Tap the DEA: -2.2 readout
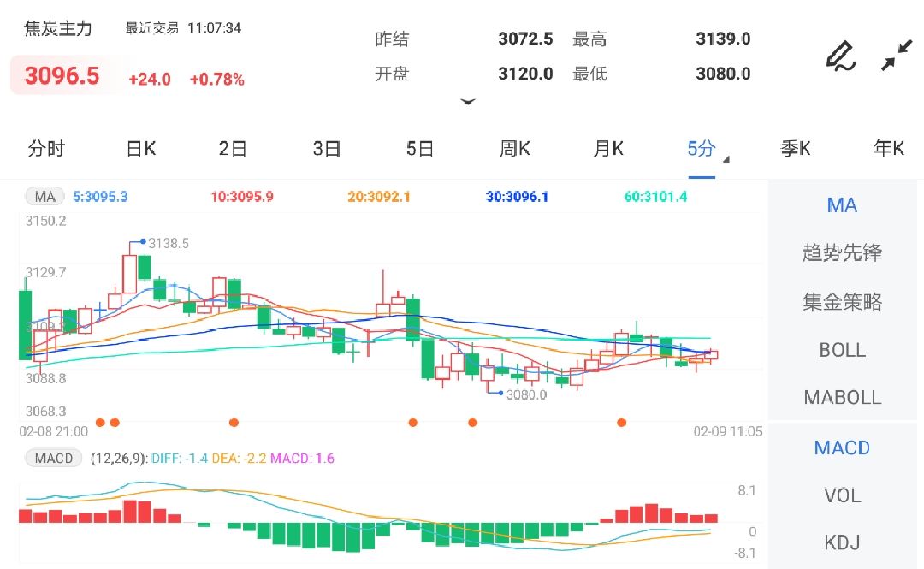924x569 pixels. 240,458
